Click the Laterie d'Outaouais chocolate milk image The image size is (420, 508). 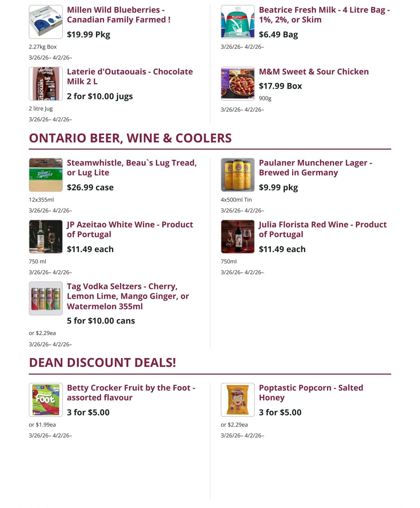[46, 84]
